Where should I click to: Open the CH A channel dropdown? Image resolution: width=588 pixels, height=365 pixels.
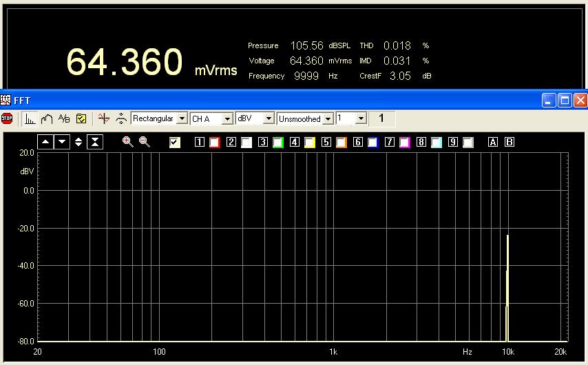[x=227, y=118]
